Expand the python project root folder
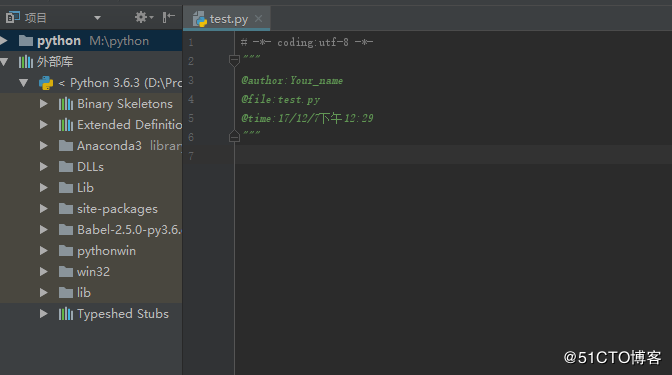Screen dimensions: 672x375 [3, 41]
